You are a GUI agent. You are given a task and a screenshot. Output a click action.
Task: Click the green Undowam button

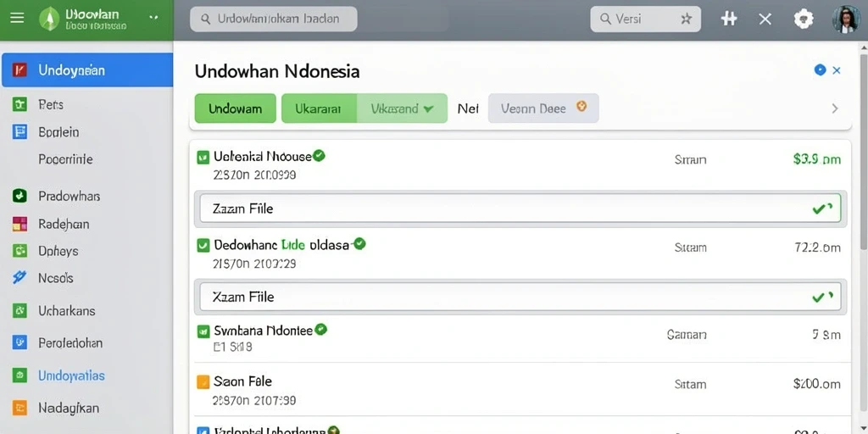point(236,108)
